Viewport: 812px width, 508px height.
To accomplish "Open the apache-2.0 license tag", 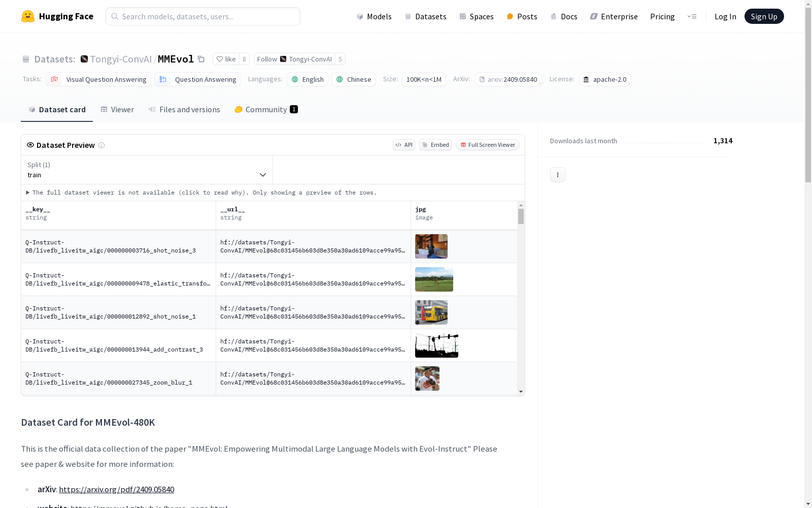I will coord(605,79).
